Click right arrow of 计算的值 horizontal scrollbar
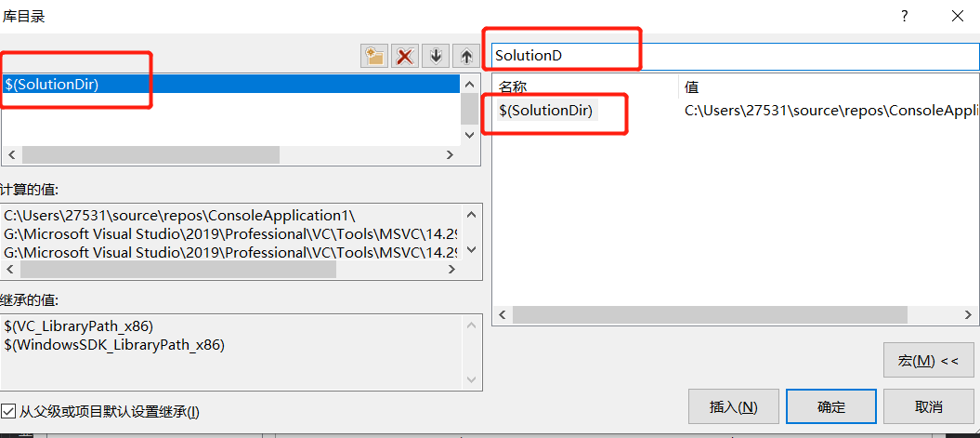 (x=450, y=269)
